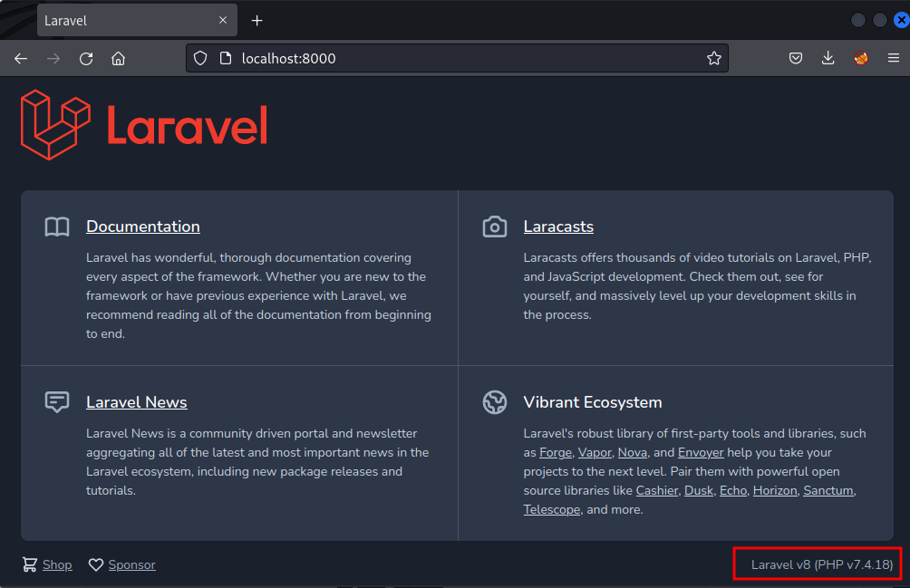Viewport: 910px width, 588px height.
Task: Open the Cashier library link
Action: 657,490
